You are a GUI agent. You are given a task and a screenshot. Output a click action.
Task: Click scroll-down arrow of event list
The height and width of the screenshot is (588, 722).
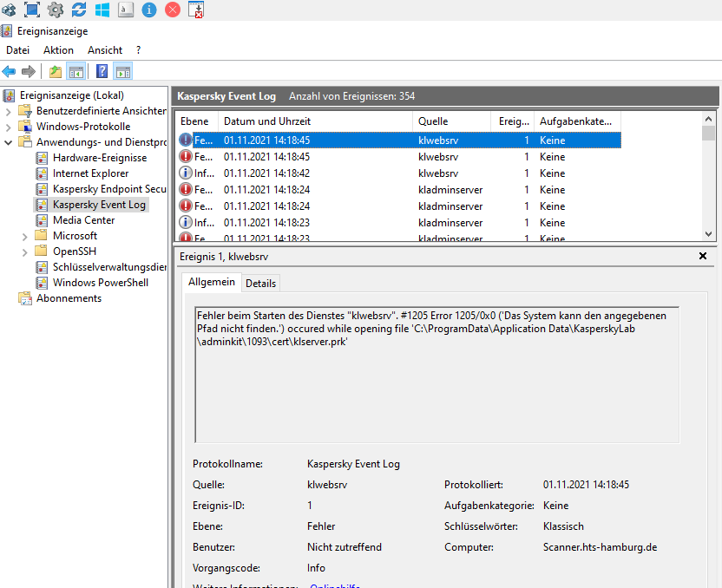tap(709, 234)
